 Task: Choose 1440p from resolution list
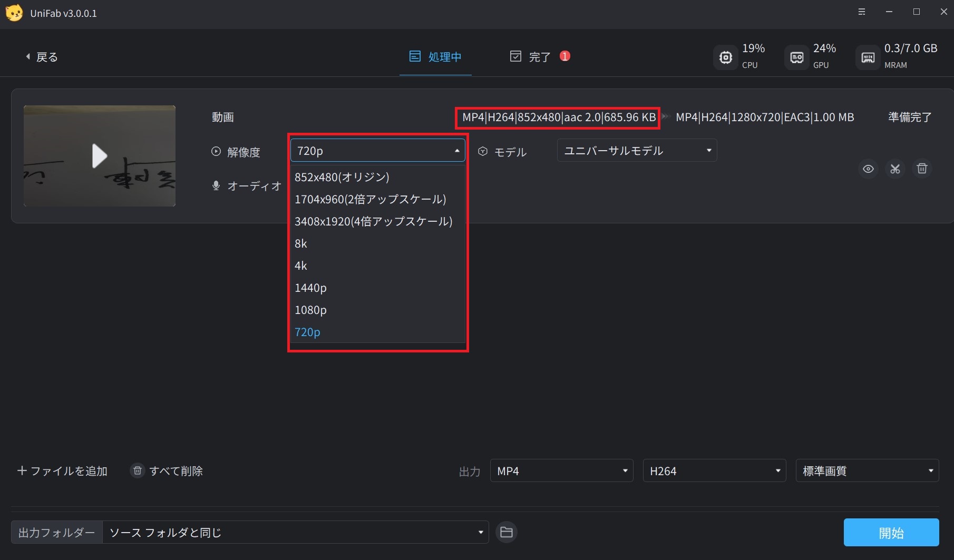377,288
